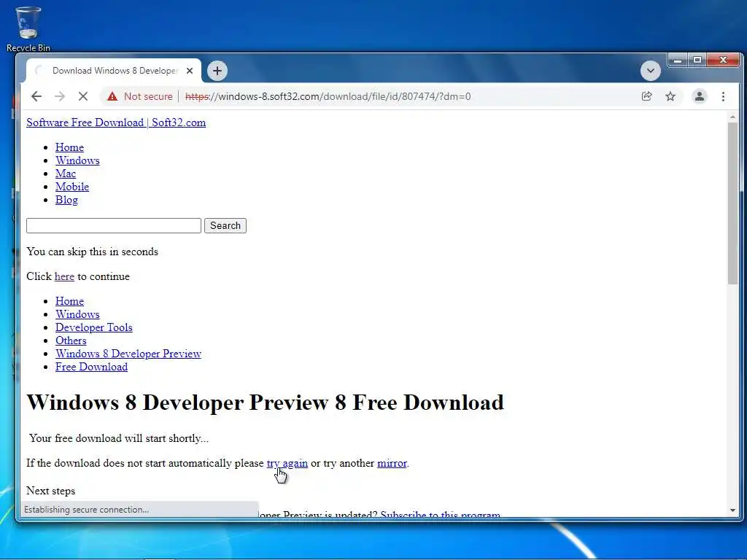Click the 'here' link to continue

click(64, 276)
